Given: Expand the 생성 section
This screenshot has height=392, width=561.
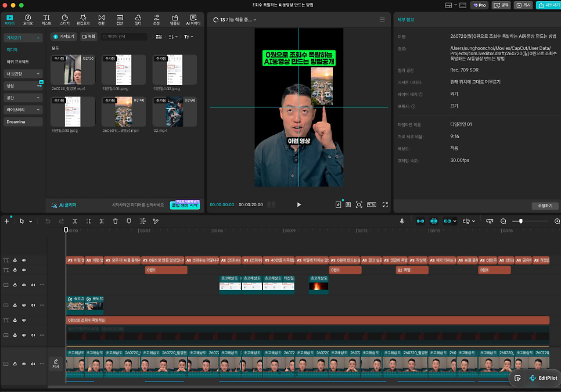Looking at the screenshot, I should click(x=23, y=86).
